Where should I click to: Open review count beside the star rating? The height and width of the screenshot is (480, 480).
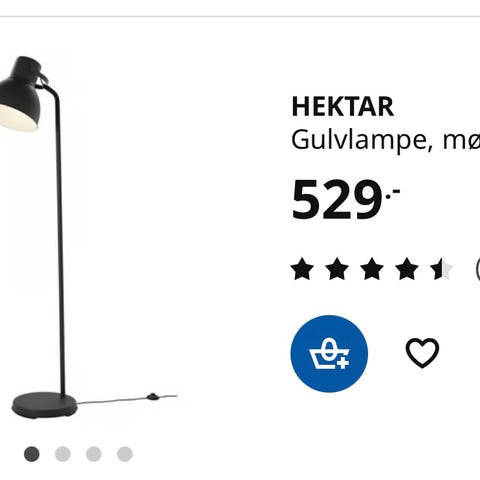[477, 269]
